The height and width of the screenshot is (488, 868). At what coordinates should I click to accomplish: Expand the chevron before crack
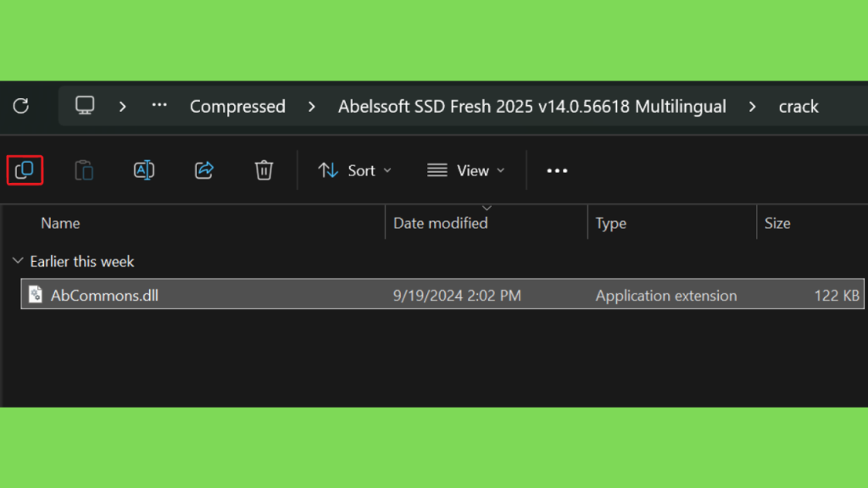point(752,106)
